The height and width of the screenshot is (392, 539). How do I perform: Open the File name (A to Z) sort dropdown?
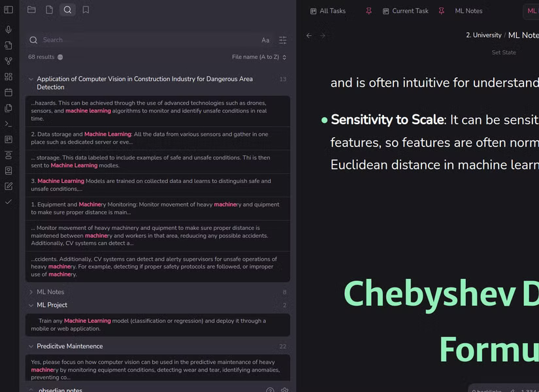click(258, 57)
